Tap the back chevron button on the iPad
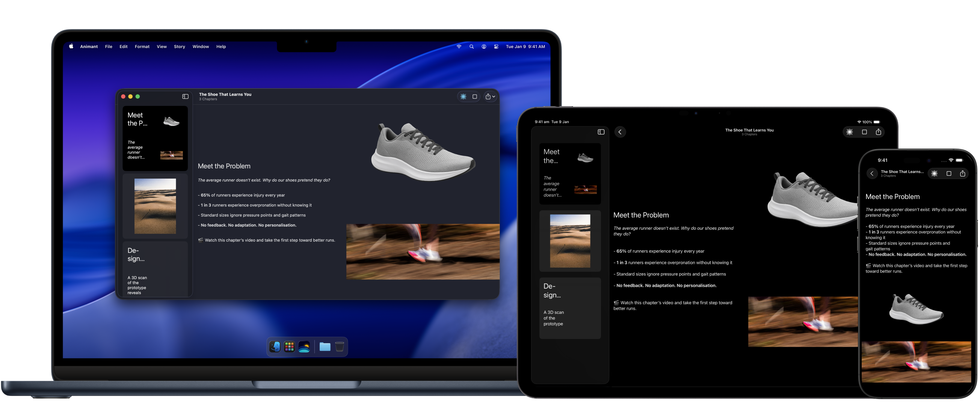 click(x=620, y=132)
